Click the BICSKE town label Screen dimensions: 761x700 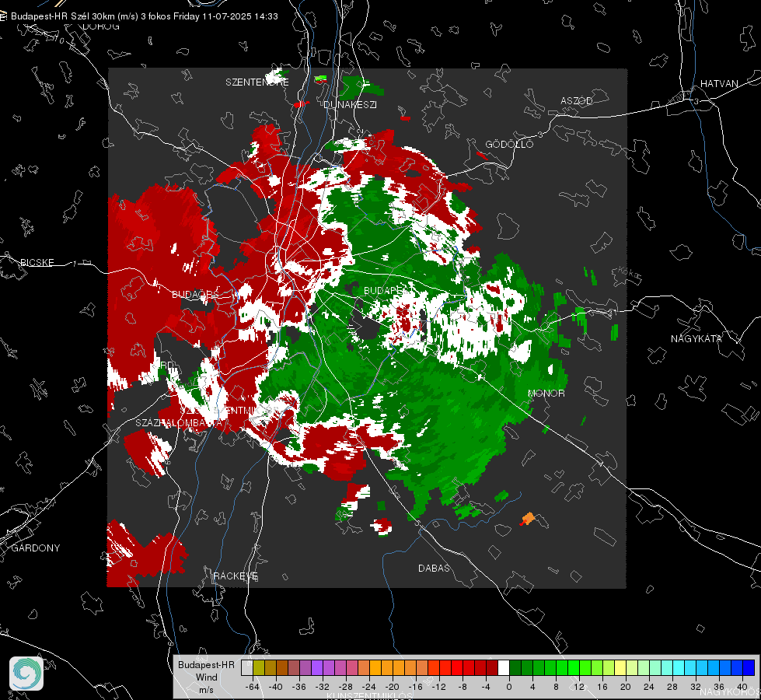pos(37,263)
